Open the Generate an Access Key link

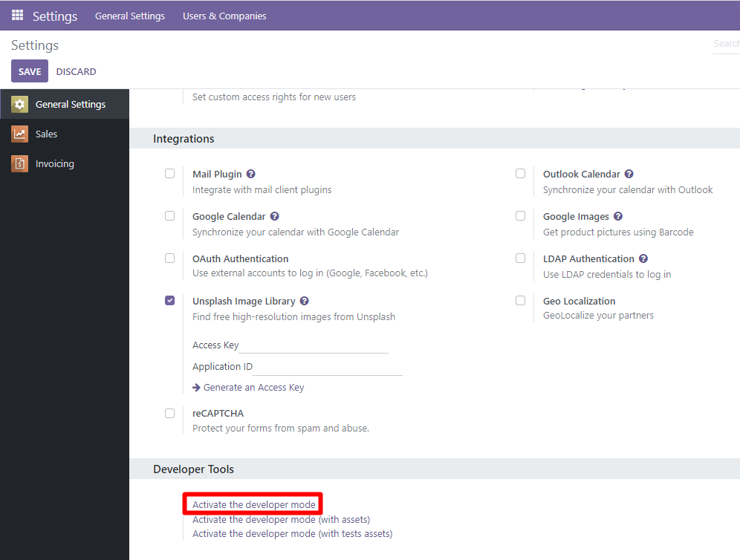[255, 387]
